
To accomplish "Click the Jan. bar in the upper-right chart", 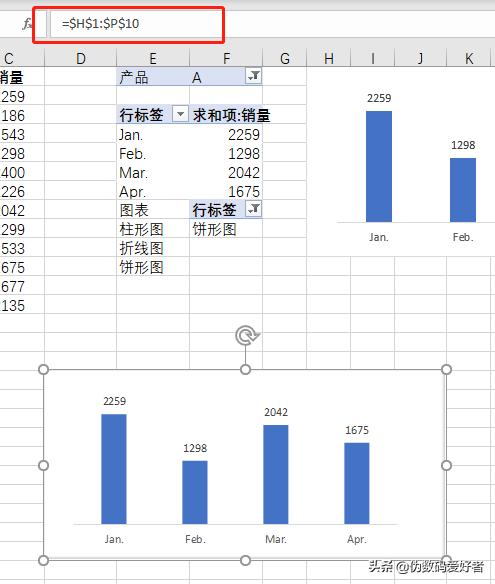I will click(x=379, y=166).
